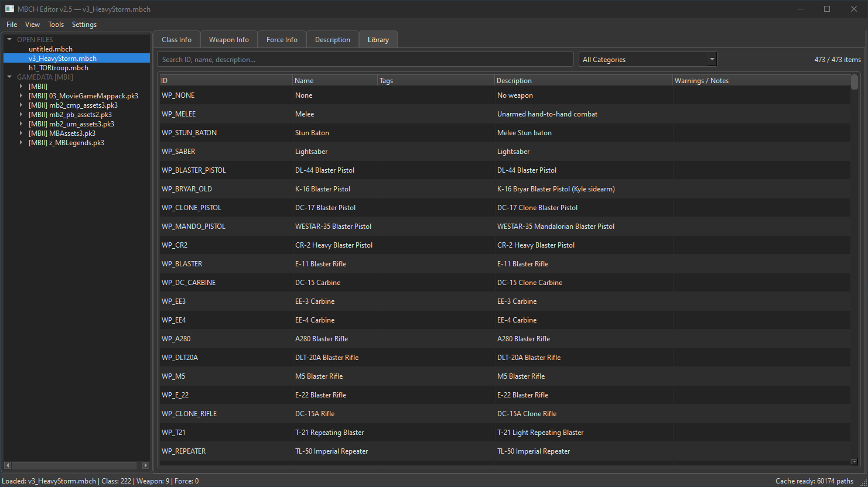Open the Settings menu
The width and height of the screenshot is (868, 487).
pyautogui.click(x=84, y=25)
